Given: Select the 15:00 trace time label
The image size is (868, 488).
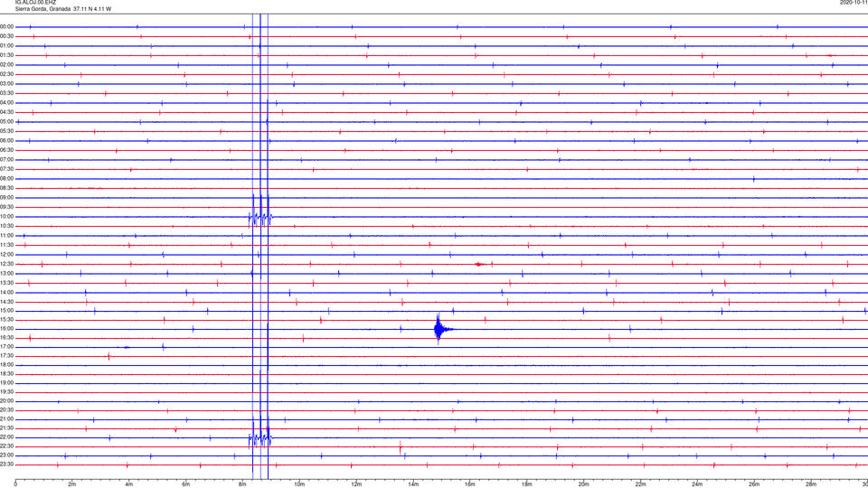Looking at the screenshot, I should [x=6, y=311].
